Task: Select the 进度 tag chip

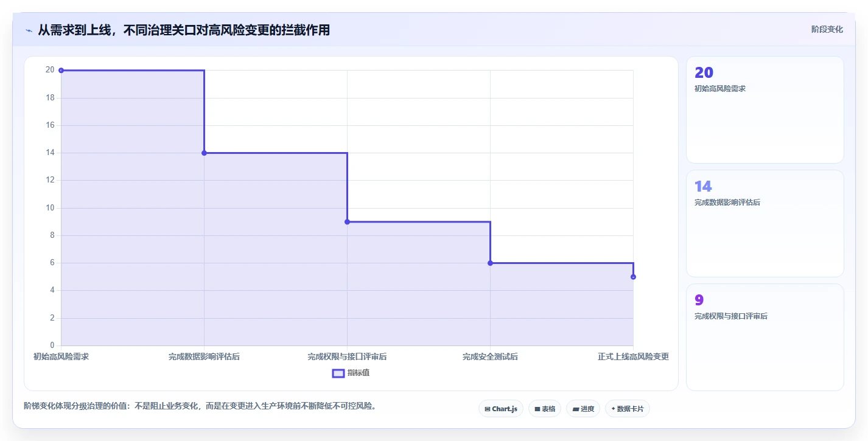Action: (x=583, y=409)
